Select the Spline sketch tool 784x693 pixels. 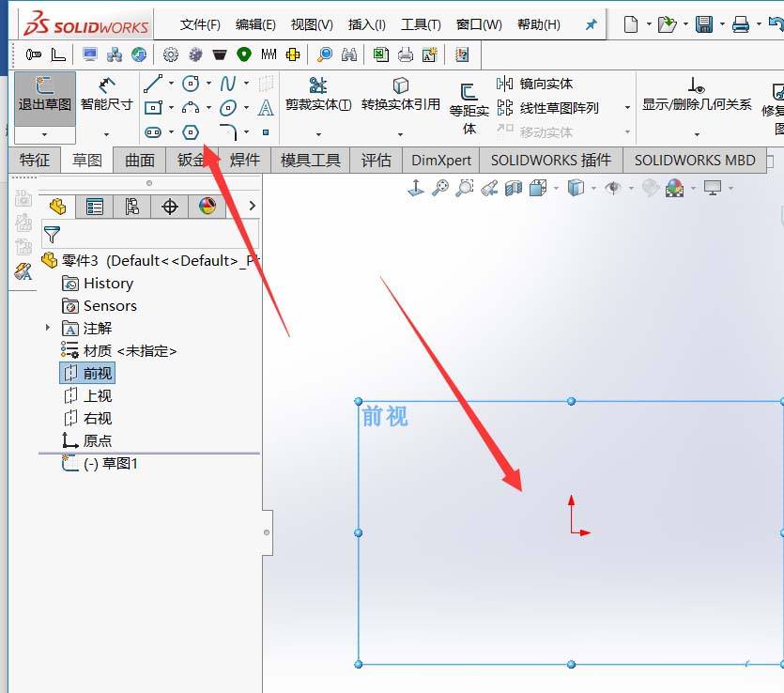pyautogui.click(x=229, y=85)
